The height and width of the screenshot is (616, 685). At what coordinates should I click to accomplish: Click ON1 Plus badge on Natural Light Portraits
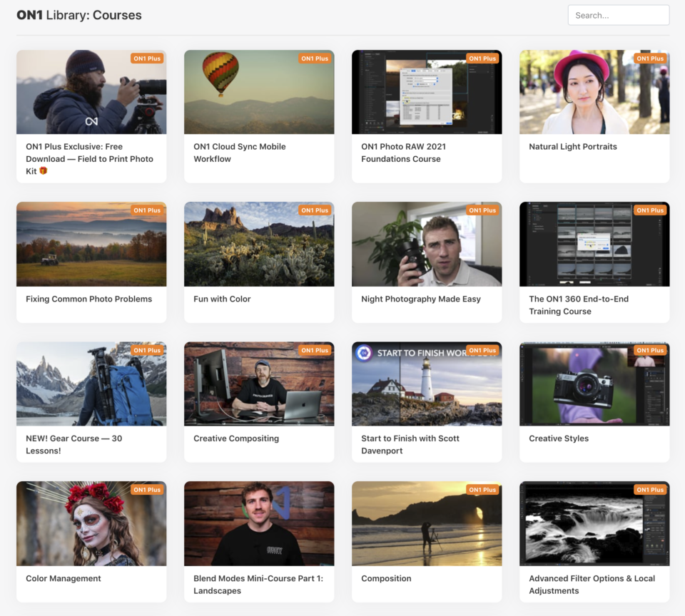pyautogui.click(x=650, y=58)
